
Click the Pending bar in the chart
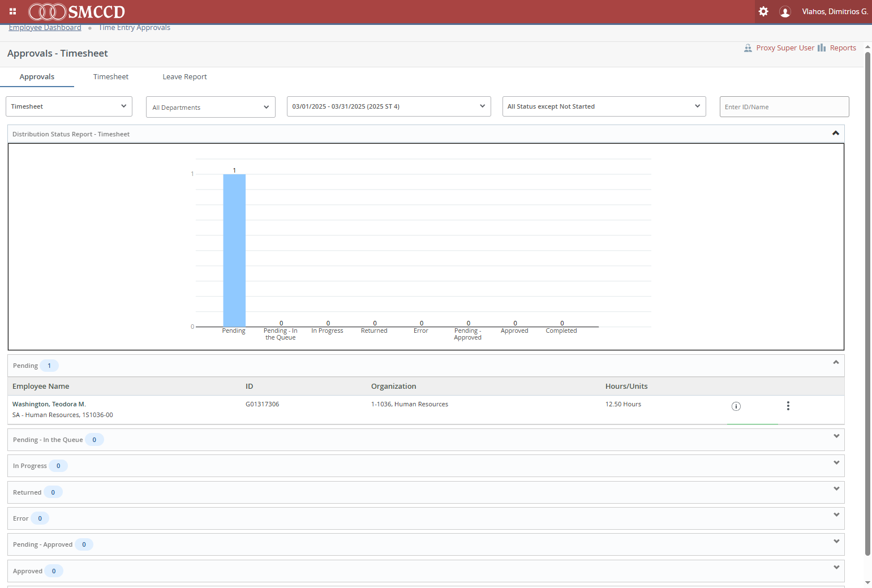click(234, 250)
